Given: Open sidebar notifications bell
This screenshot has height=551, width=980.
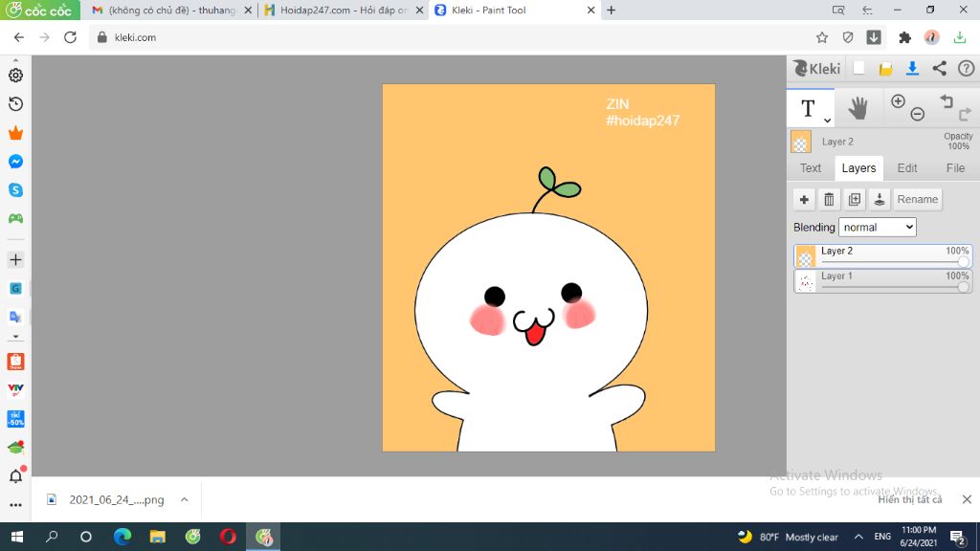Looking at the screenshot, I should tap(15, 476).
